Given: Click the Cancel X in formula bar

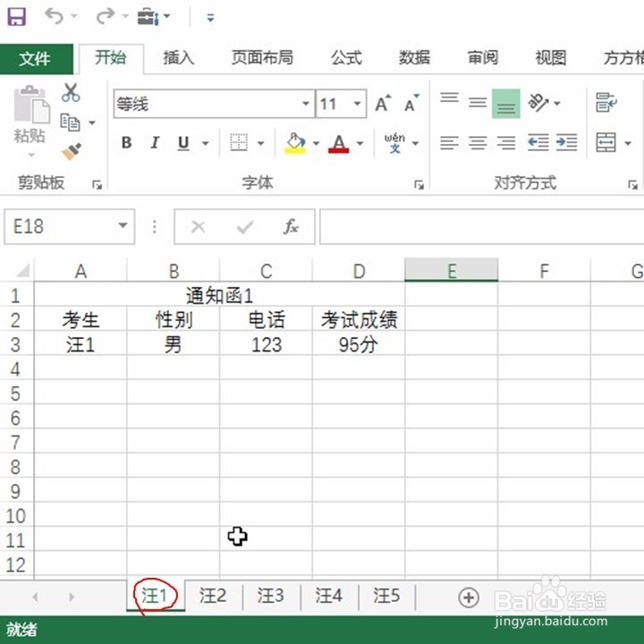Looking at the screenshot, I should point(198,226).
